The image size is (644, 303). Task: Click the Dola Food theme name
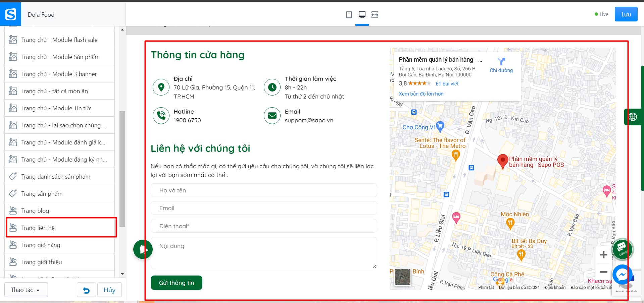click(41, 15)
